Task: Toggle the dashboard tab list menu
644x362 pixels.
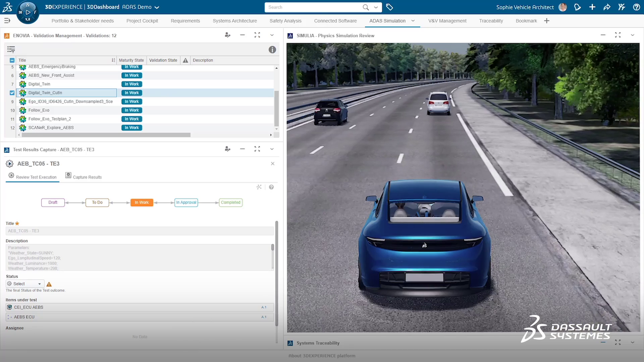Action: coord(7,21)
